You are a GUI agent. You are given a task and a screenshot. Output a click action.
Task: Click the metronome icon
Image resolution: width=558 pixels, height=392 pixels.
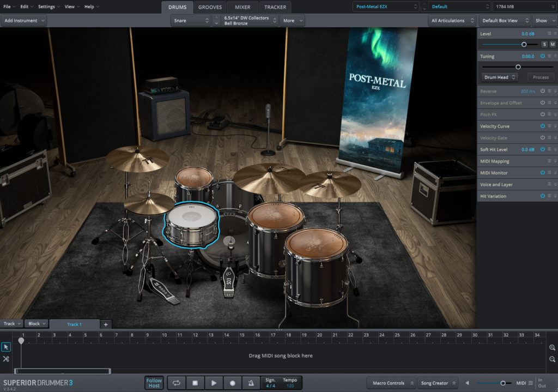(x=251, y=383)
